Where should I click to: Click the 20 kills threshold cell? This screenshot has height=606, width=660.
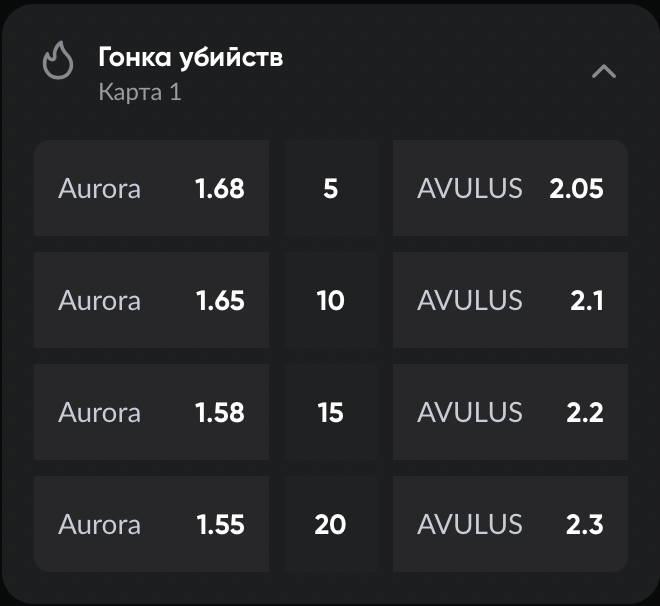[330, 524]
